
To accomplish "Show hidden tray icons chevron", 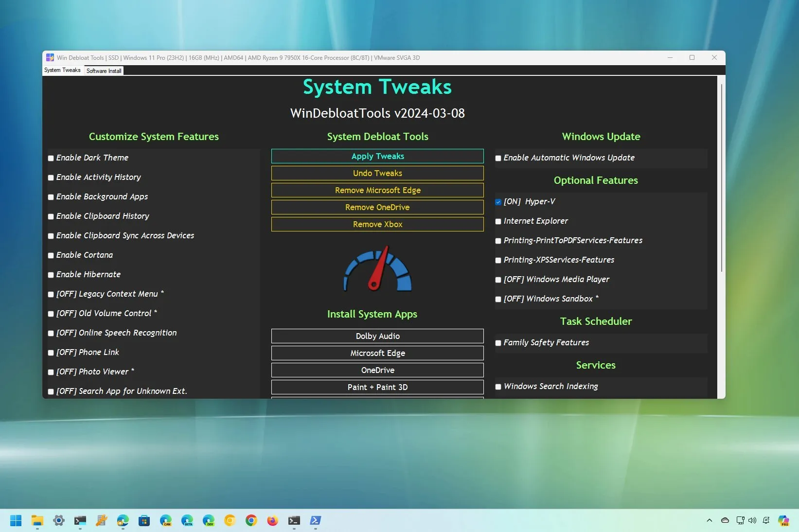I will pyautogui.click(x=710, y=520).
